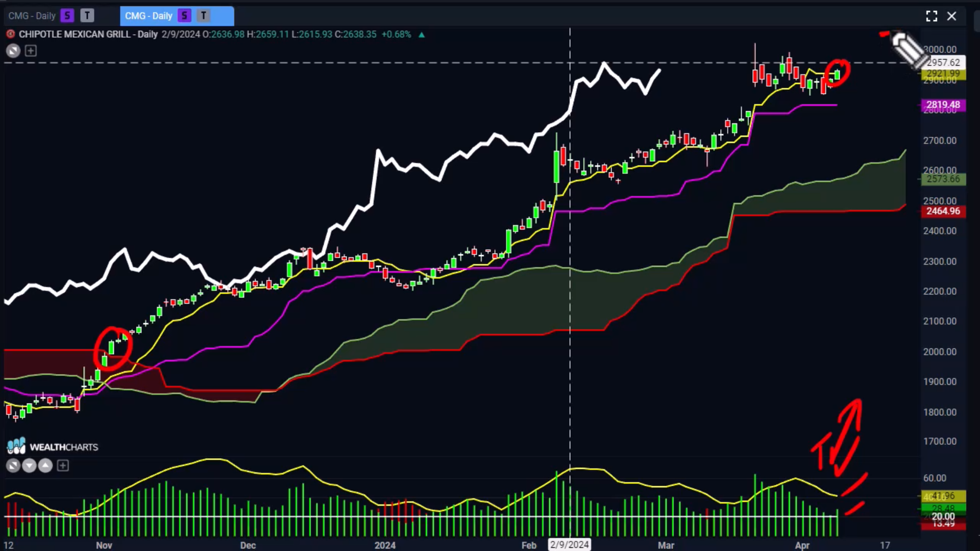980x551 pixels.
Task: Move lower indicator panel up
Action: pyautogui.click(x=45, y=465)
